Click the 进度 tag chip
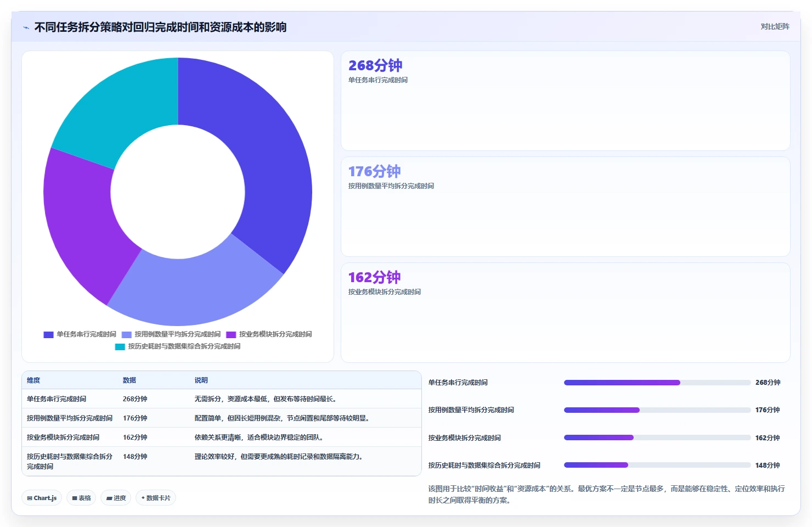 point(116,498)
